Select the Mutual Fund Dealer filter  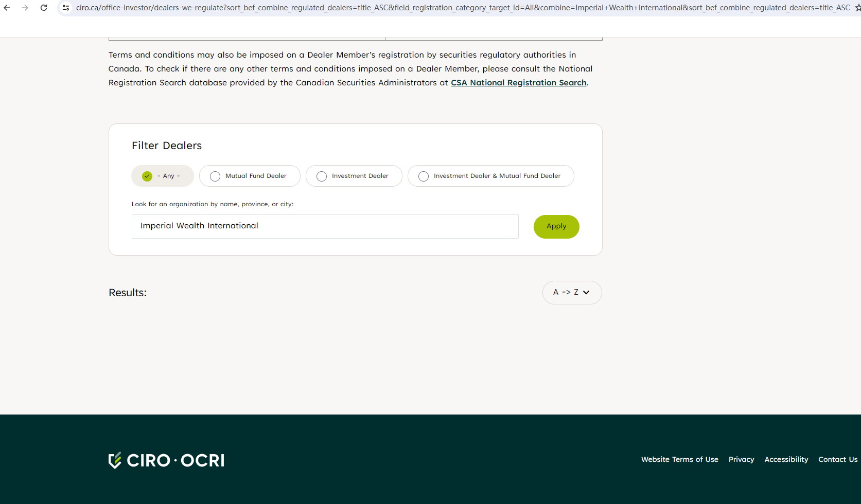pos(250,176)
